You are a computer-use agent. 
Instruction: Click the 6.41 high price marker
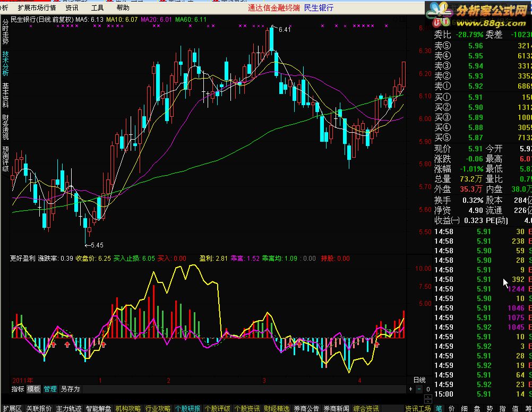(x=285, y=30)
